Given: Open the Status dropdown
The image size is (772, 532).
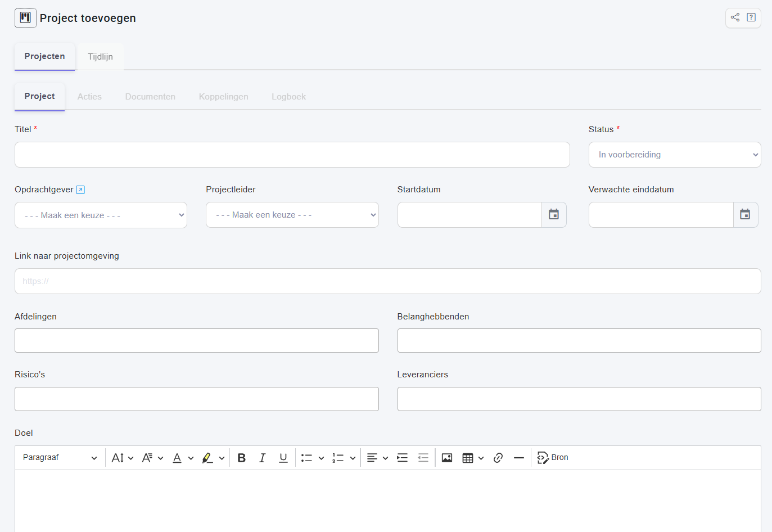Looking at the screenshot, I should tap(675, 155).
